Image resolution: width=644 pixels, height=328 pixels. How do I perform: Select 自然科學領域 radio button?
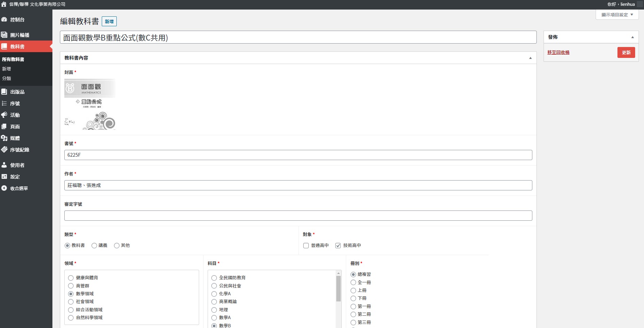click(71, 318)
